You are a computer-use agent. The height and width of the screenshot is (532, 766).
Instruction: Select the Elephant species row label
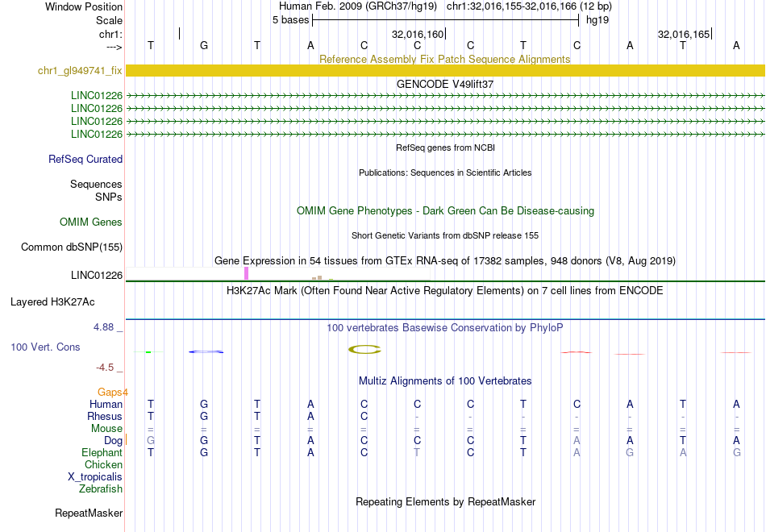pyautogui.click(x=102, y=453)
